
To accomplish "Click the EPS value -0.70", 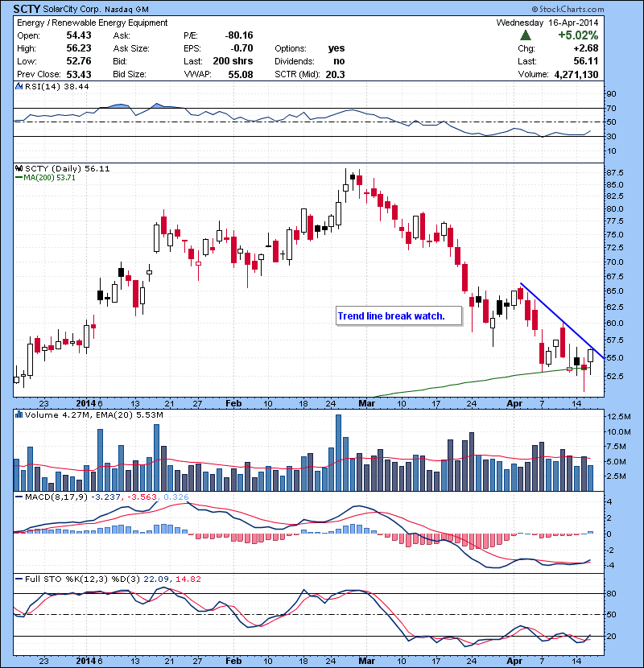I will click(x=241, y=48).
